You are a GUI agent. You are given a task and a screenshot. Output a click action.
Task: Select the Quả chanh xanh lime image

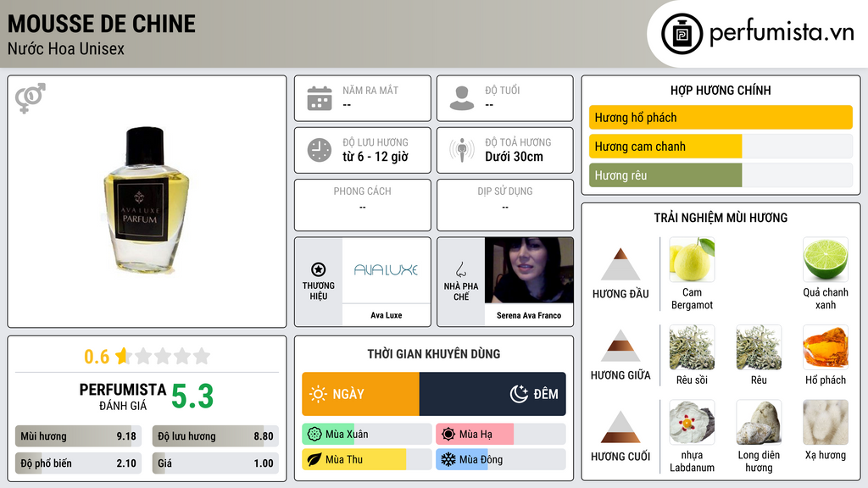coord(826,259)
